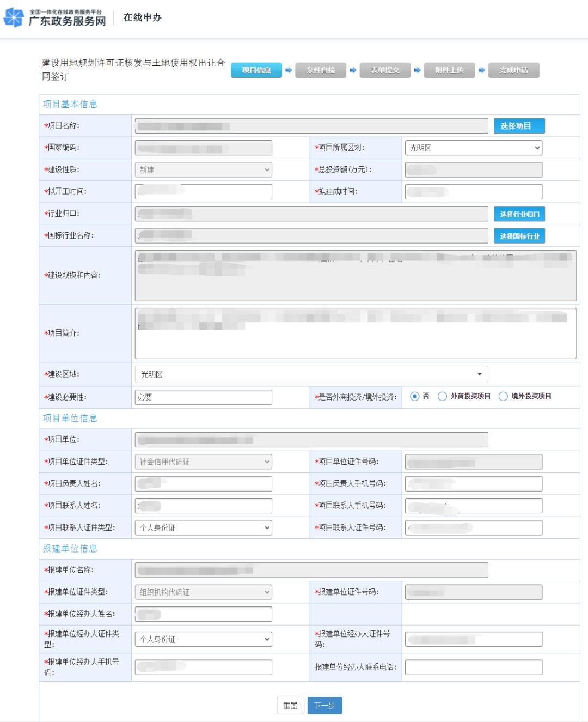Click the 条件自检 step tab
Viewport: 588px width, 722px height.
tap(321, 70)
